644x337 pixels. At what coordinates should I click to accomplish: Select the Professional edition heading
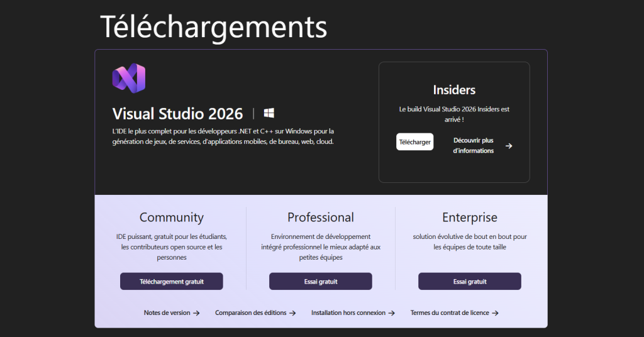[x=320, y=218]
